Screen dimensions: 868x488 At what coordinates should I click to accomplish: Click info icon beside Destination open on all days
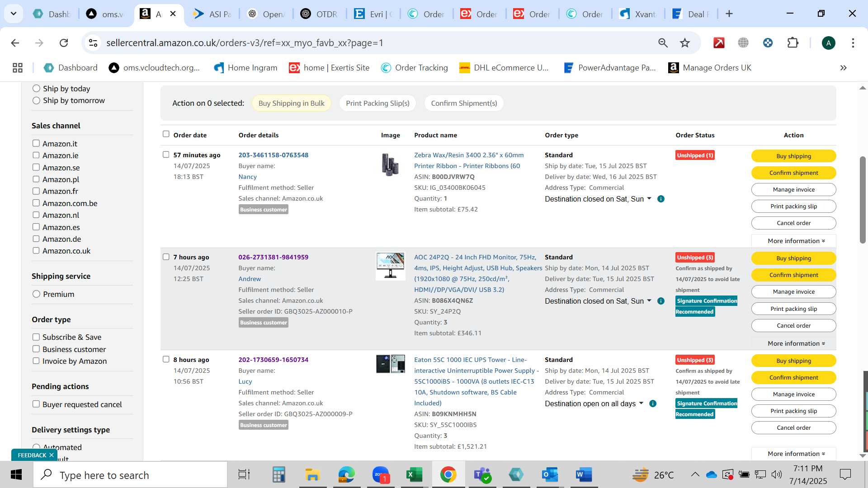pos(652,404)
